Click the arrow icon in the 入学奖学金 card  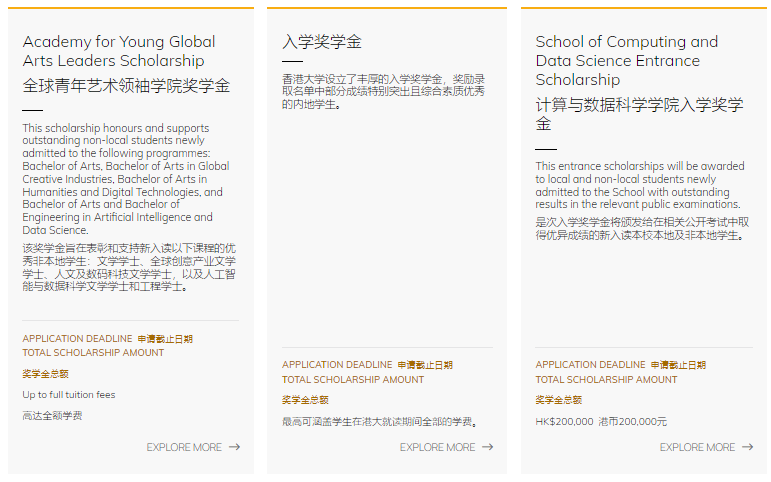pos(487,447)
